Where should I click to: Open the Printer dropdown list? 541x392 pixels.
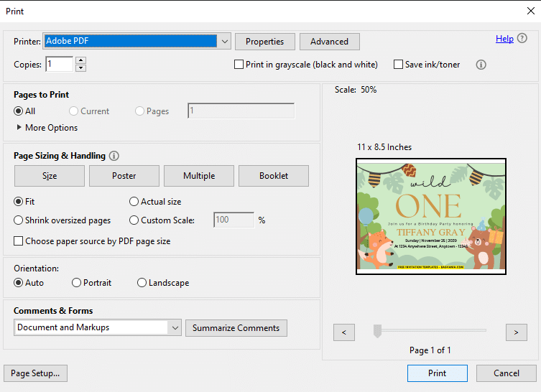click(x=225, y=42)
